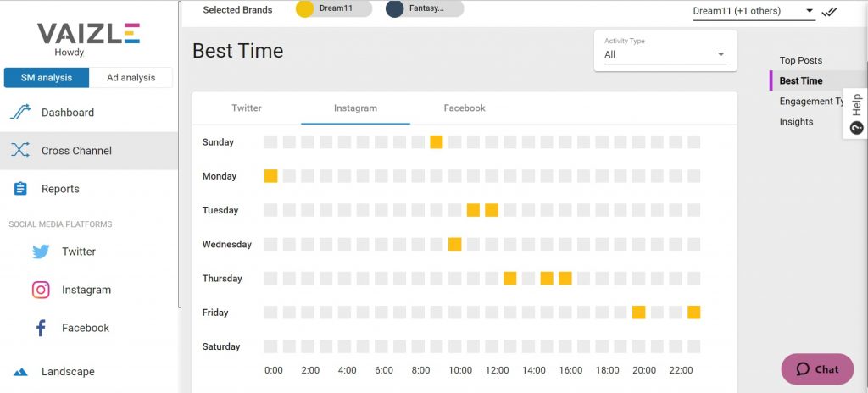Screen dimensions: 868x393
Task: Switch to the Facebook tab
Action: 465,108
